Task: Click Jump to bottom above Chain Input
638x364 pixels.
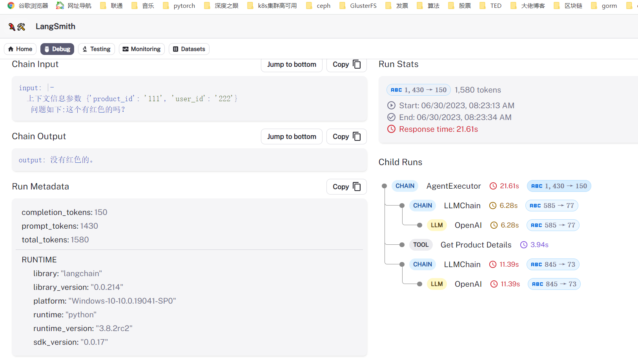Action: click(292, 64)
